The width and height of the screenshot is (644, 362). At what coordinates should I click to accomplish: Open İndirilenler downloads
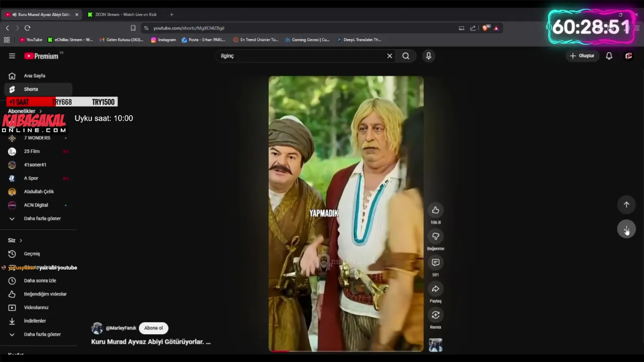tap(38, 321)
